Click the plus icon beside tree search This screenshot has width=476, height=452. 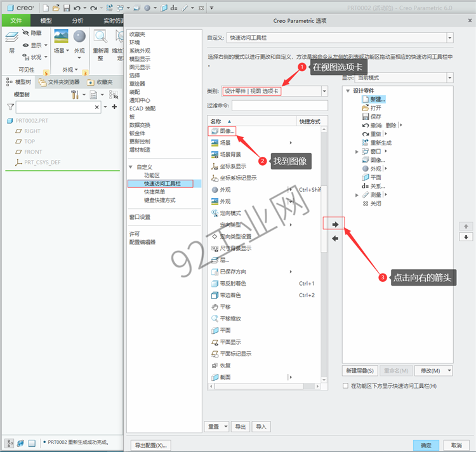click(114, 107)
